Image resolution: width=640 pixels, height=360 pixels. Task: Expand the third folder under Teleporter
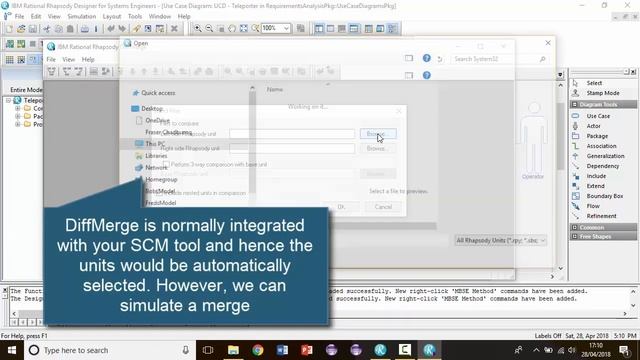point(18,124)
